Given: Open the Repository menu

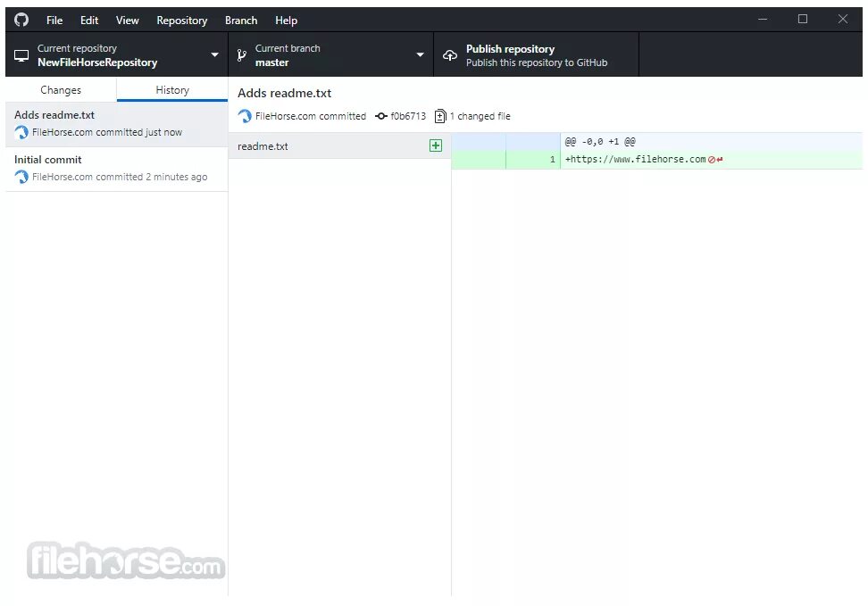Looking at the screenshot, I should click(x=181, y=21).
